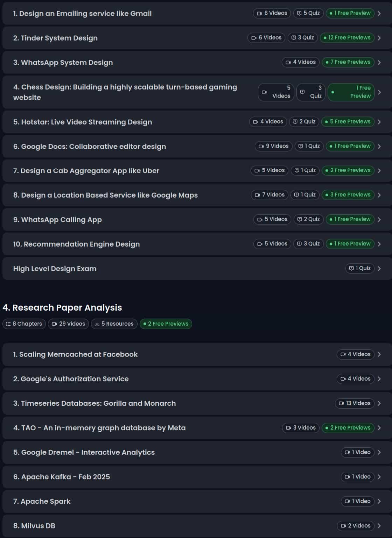This screenshot has width=392, height=538.
Task: Click 5 Videos badge for WhatsApp Calling App
Action: pyautogui.click(x=272, y=219)
